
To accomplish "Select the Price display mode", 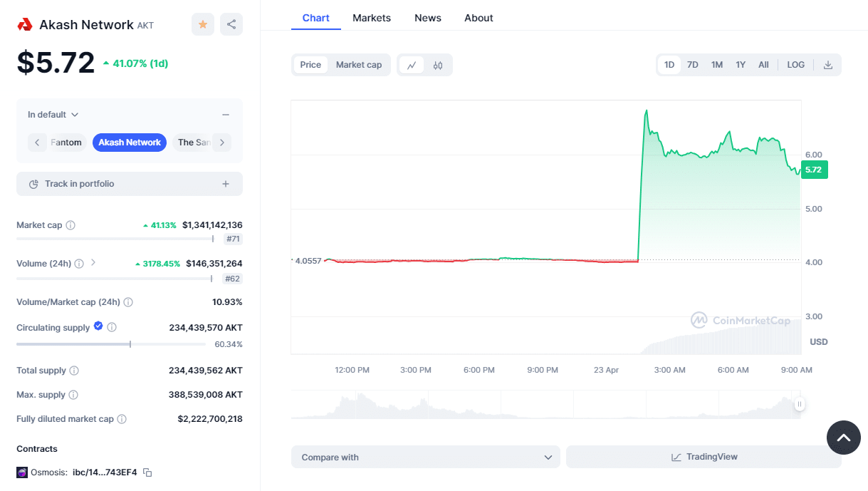I will pos(310,64).
